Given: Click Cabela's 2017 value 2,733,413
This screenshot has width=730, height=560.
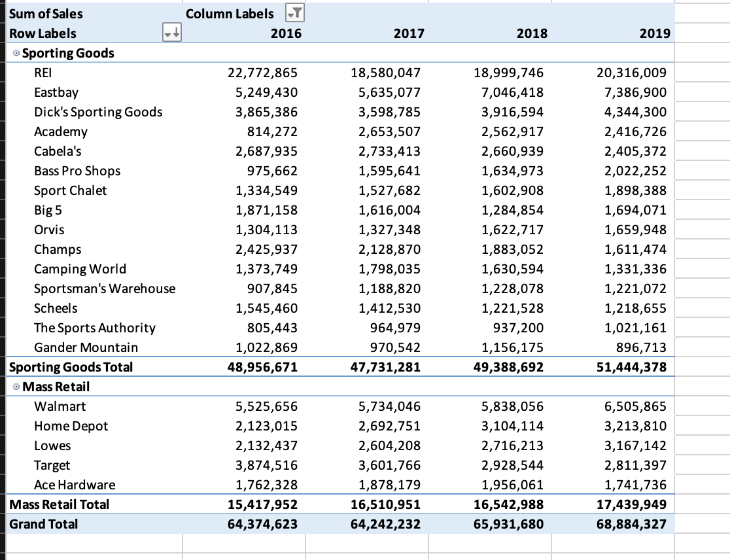Looking at the screenshot, I should coord(389,151).
